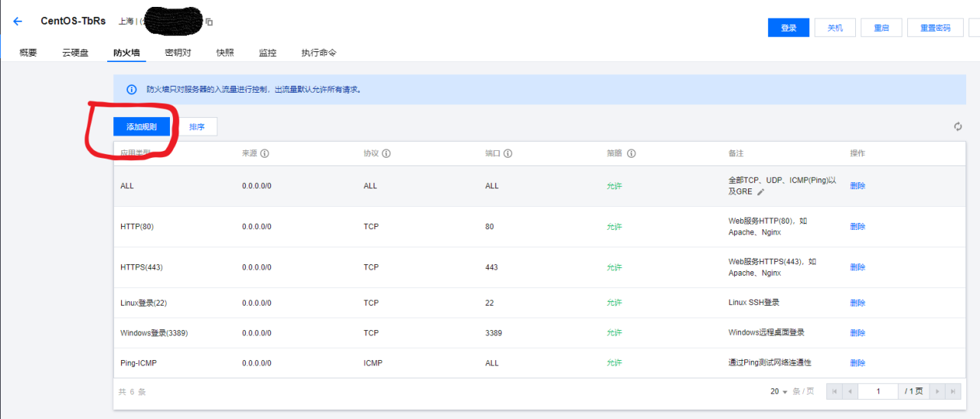Jump to the last page arrow in pagination
This screenshot has height=419, width=980.
(x=952, y=391)
